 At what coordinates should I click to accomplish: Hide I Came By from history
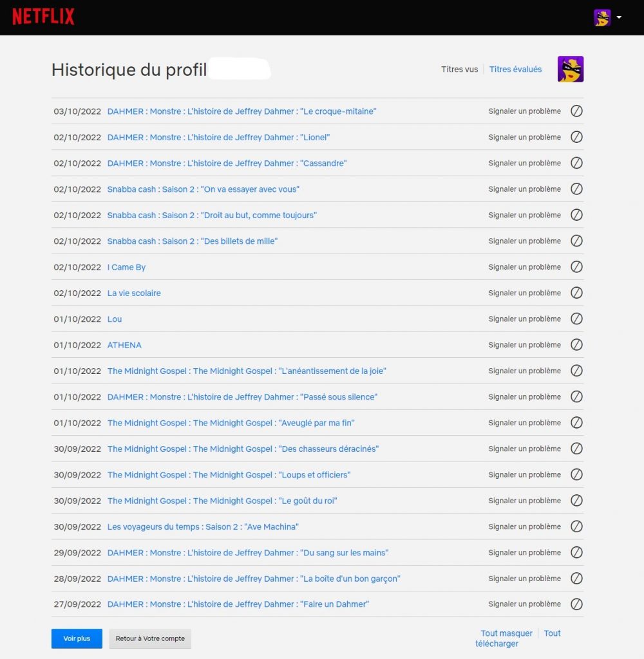click(x=576, y=267)
